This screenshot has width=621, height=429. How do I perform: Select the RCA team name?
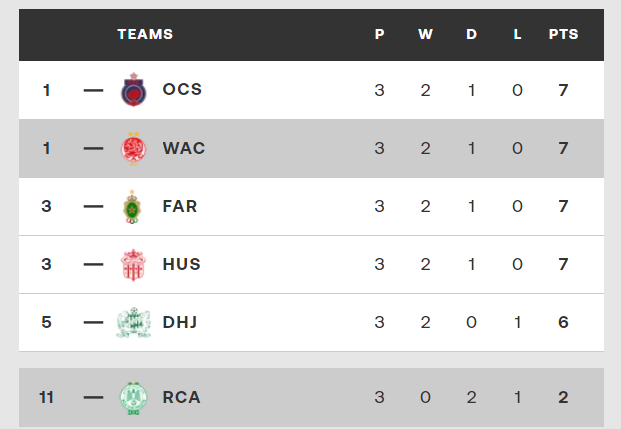181,397
